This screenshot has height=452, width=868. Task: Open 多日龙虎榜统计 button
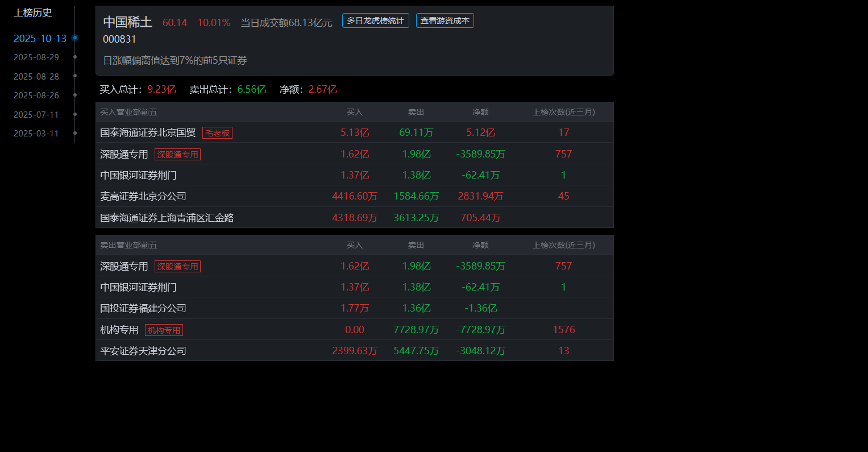375,20
